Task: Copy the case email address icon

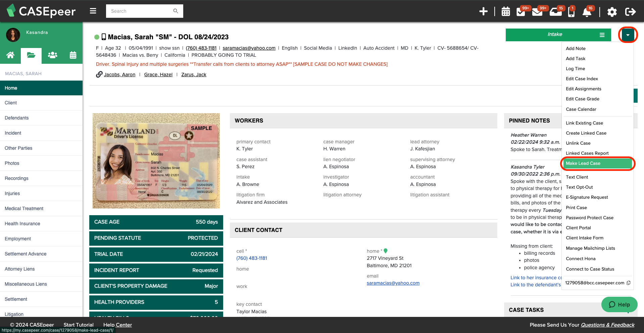Action: click(x=629, y=283)
